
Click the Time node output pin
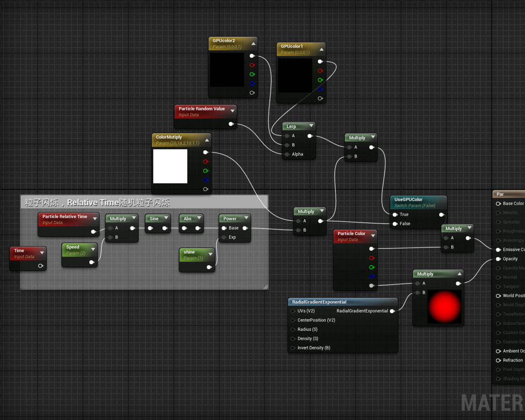point(41,266)
